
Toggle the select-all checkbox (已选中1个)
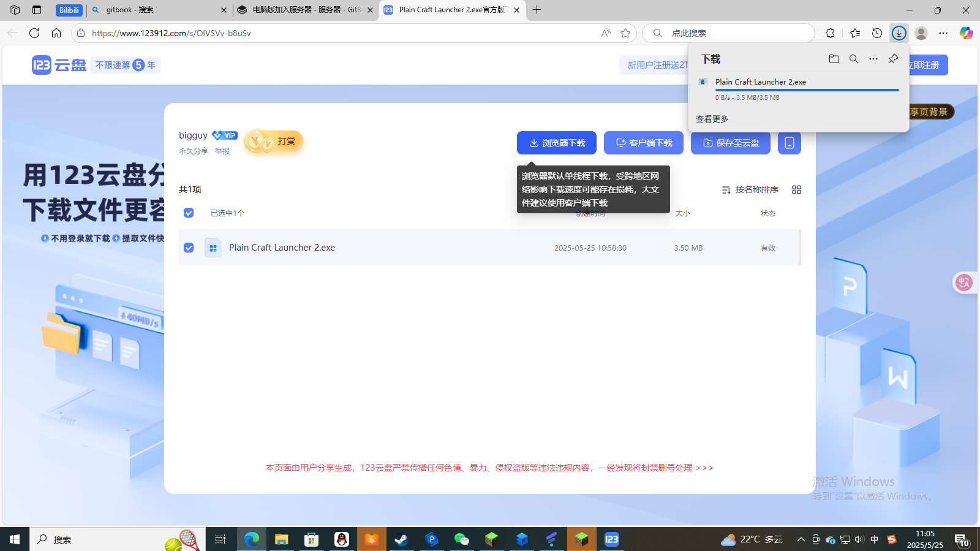pyautogui.click(x=189, y=213)
